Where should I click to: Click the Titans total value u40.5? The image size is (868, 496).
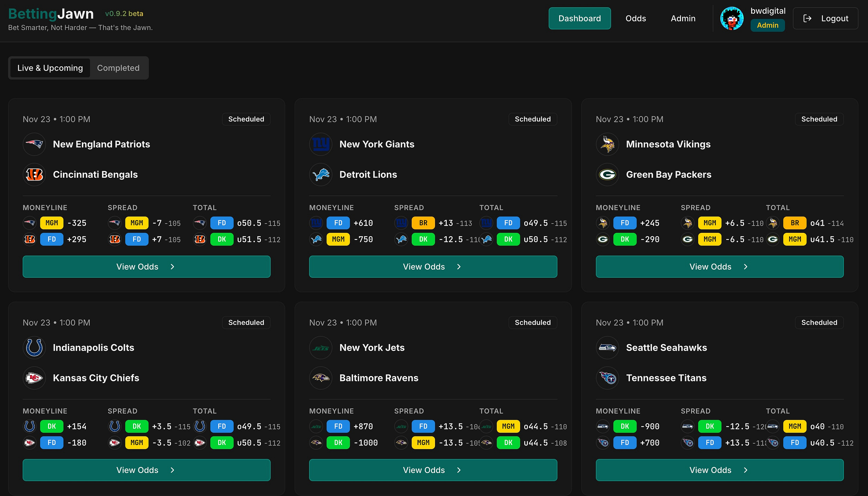(x=822, y=443)
